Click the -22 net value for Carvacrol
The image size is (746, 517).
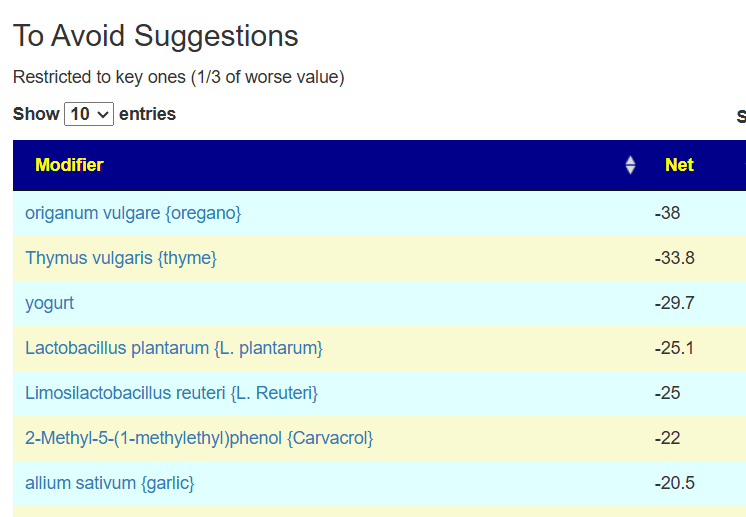(668, 438)
